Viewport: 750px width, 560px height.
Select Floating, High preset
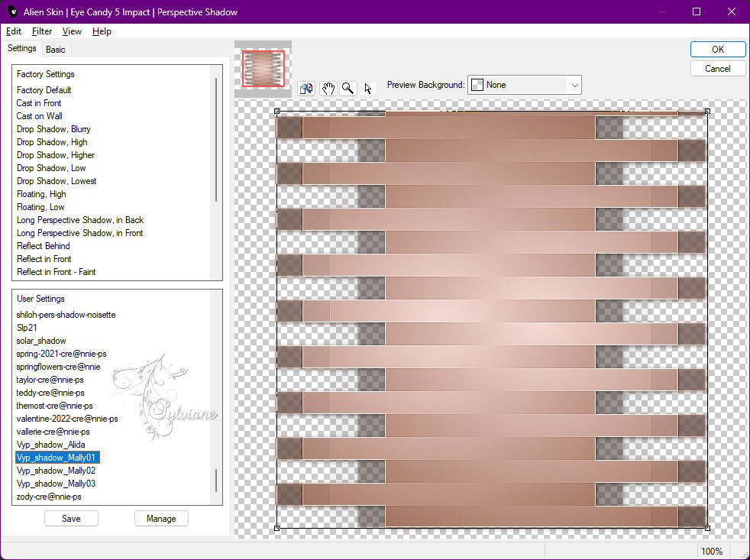(x=41, y=194)
